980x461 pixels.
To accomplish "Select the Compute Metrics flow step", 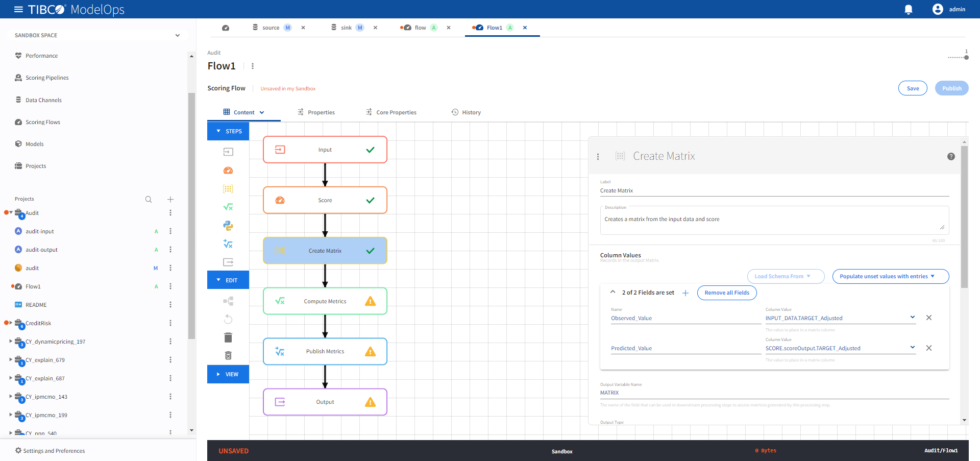I will click(325, 301).
